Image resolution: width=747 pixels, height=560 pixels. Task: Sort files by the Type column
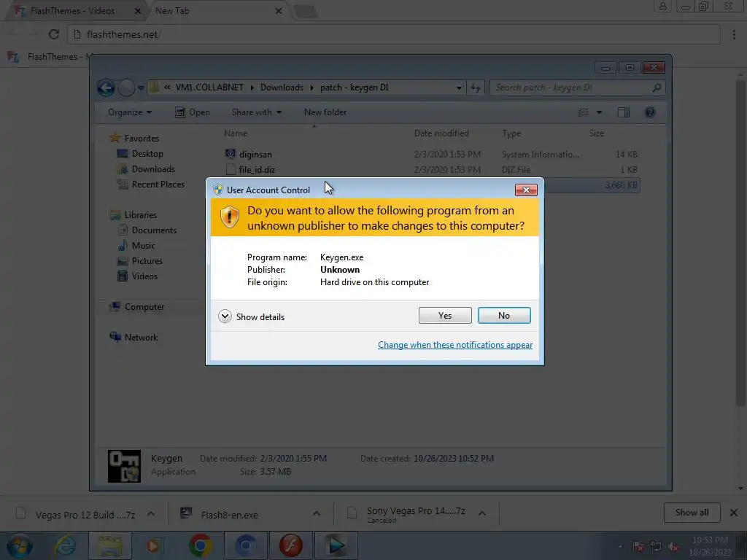[511, 133]
